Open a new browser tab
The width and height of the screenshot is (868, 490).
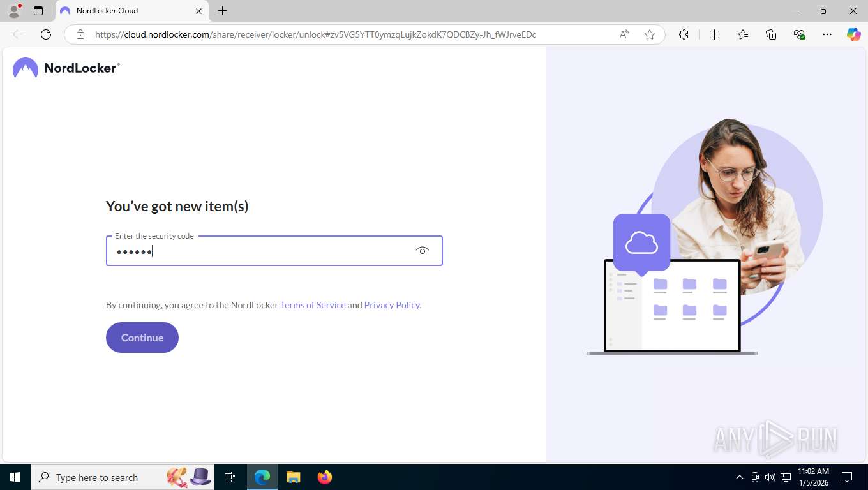point(222,11)
